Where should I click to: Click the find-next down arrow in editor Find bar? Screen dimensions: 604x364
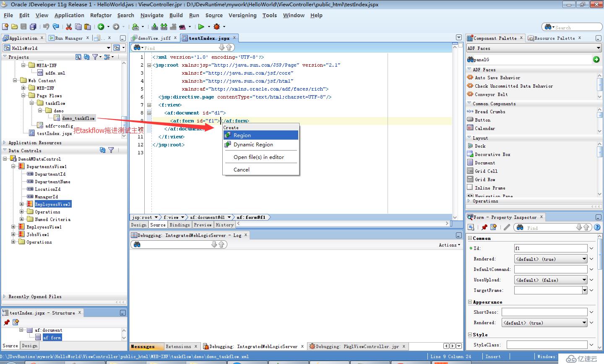(222, 47)
